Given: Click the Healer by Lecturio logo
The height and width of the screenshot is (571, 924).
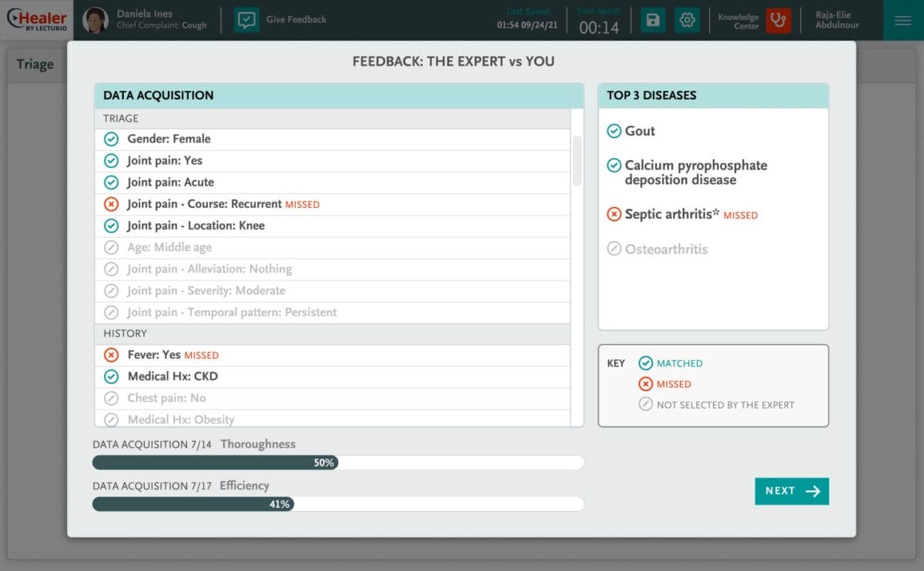Looking at the screenshot, I should (x=36, y=20).
